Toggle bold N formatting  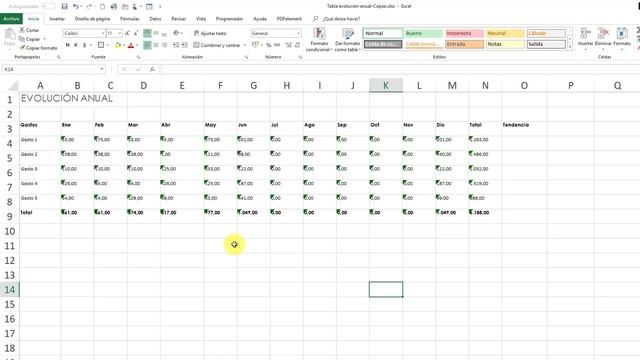[x=68, y=45]
